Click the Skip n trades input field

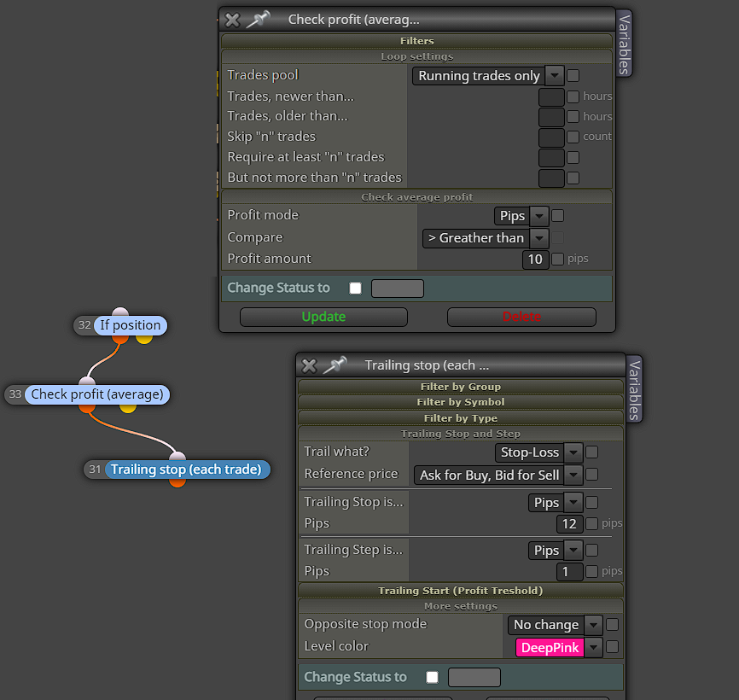tap(551, 137)
